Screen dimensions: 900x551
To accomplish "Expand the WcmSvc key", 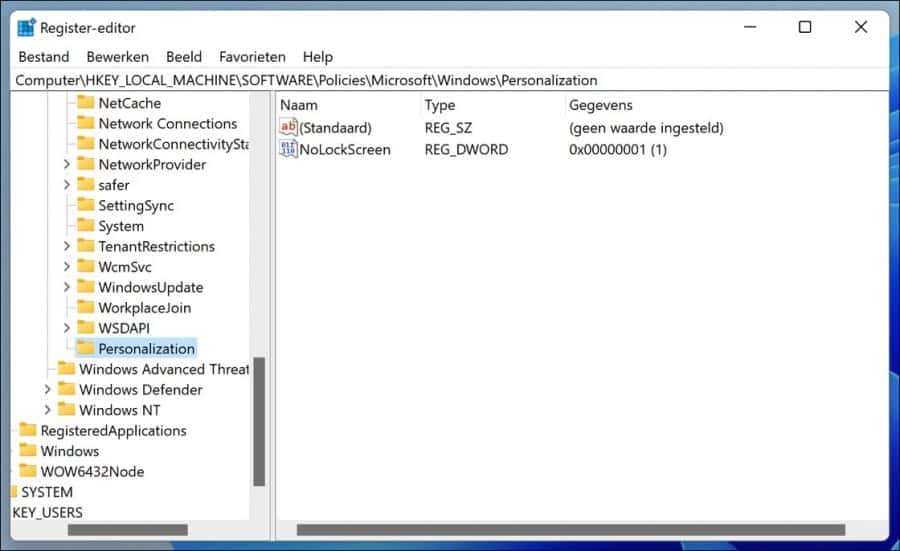I will click(67, 267).
